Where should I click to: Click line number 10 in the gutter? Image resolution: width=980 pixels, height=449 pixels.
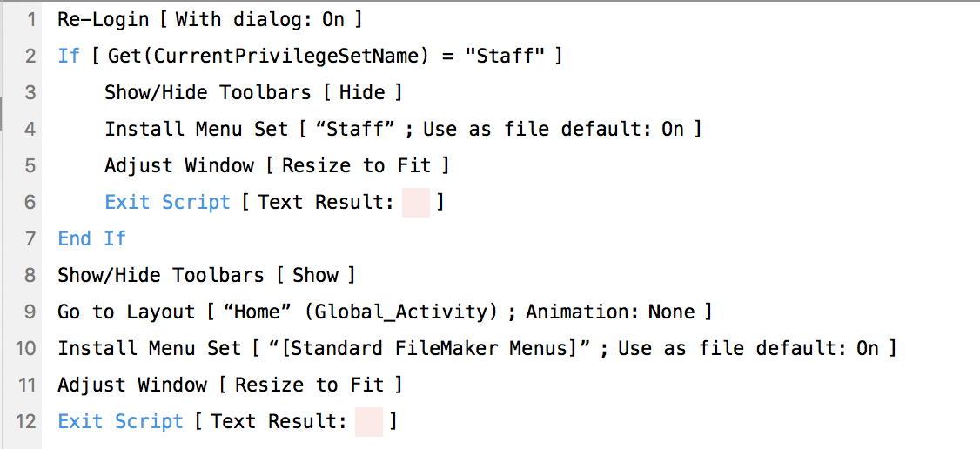click(26, 348)
